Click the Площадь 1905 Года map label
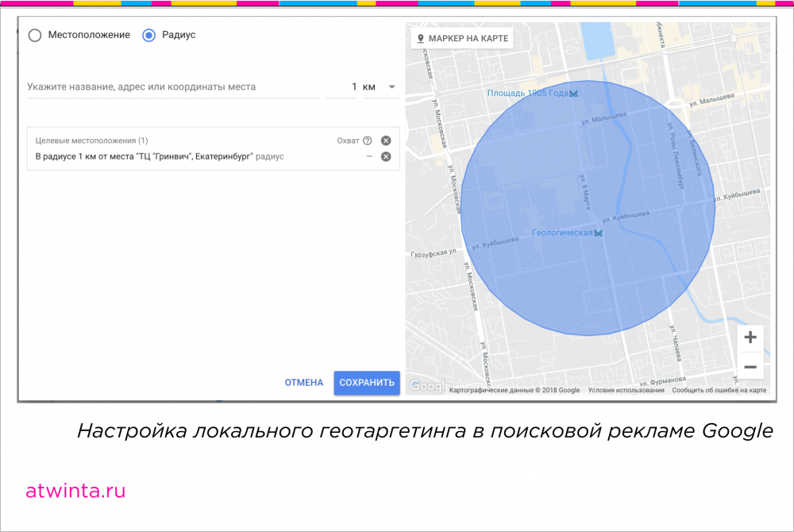The image size is (794, 532). 527,93
